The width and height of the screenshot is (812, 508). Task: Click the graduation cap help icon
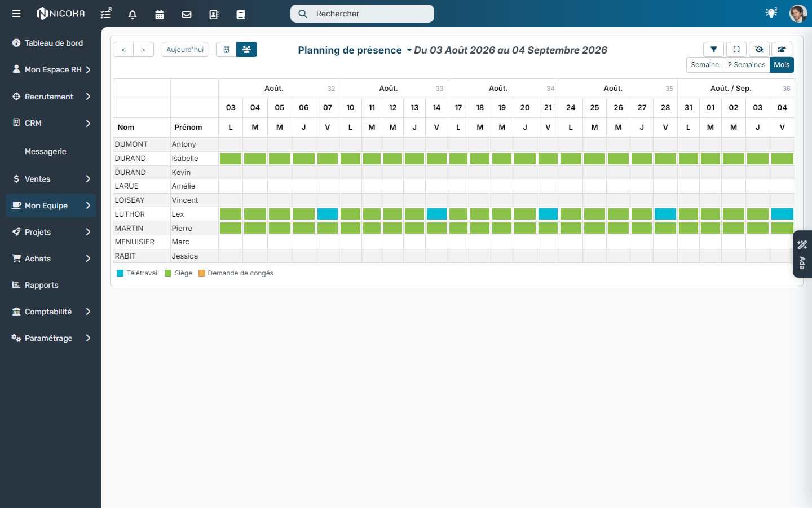tap(782, 50)
